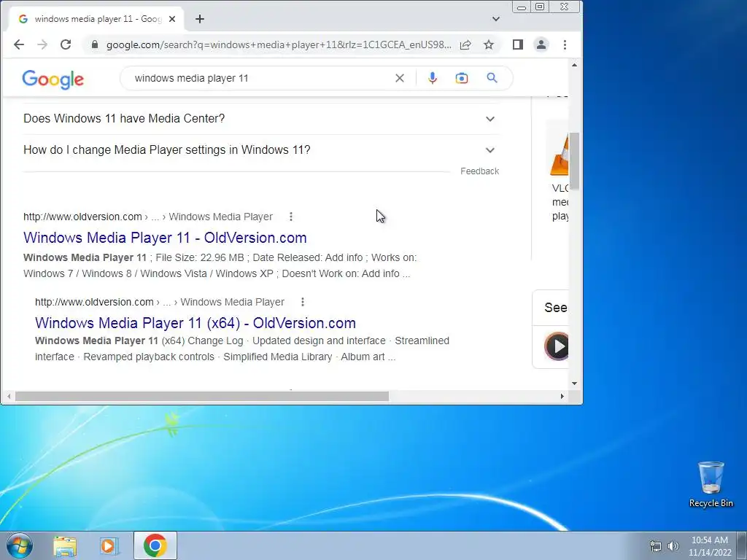The image size is (747, 560).
Task: Open volume control tray icon
Action: [x=673, y=545]
